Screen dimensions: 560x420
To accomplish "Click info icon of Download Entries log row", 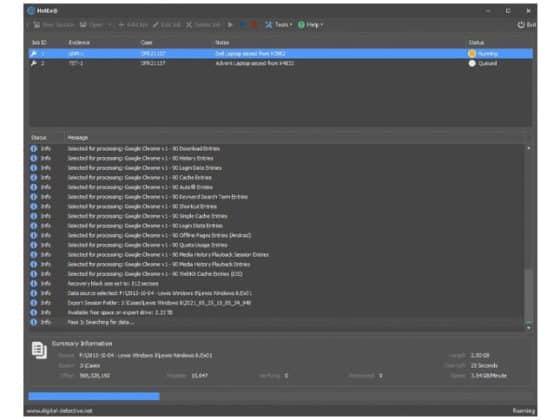I will tap(34, 149).
